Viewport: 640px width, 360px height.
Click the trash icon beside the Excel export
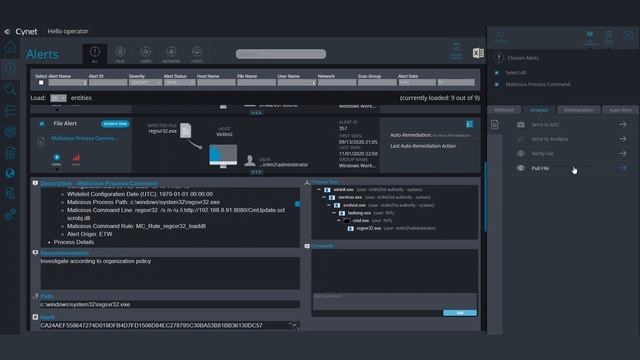click(456, 48)
